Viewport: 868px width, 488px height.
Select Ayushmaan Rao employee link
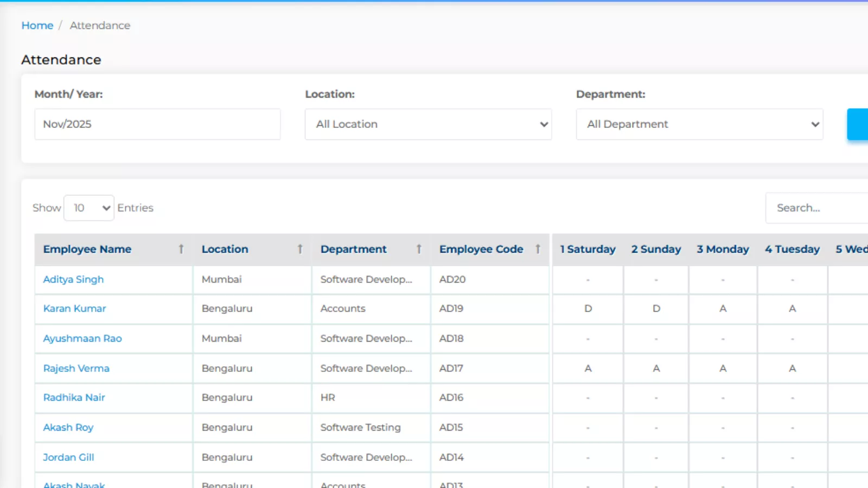click(x=82, y=338)
